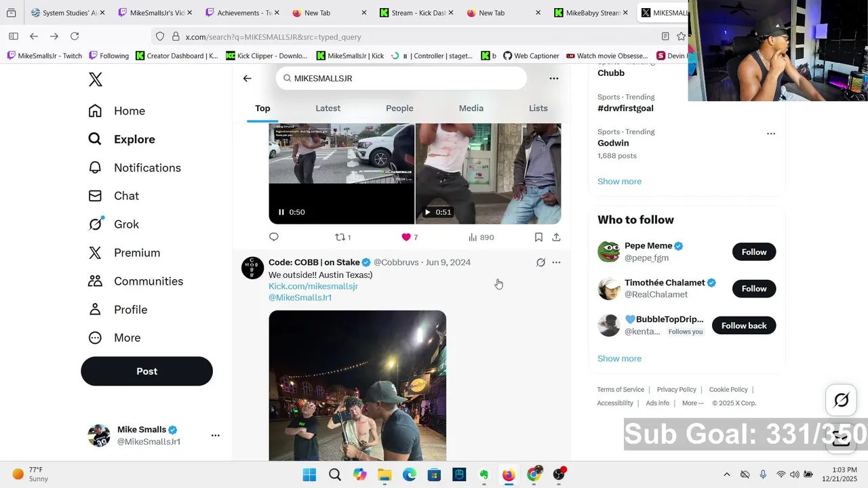This screenshot has height=488, width=868.
Task: Unlike the post with 7 likes
Action: click(409, 237)
